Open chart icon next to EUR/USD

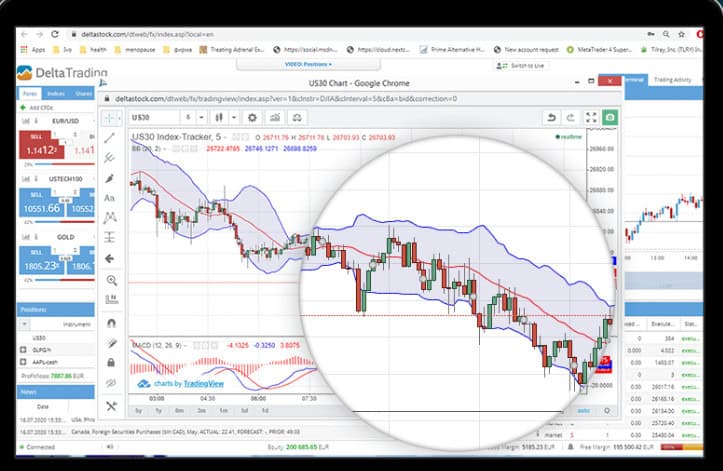point(26,121)
